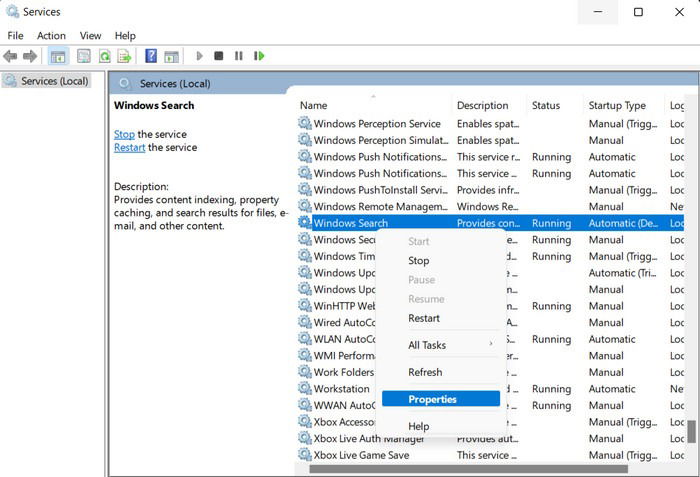
Task: Click Automatic (Delayed) startup type of Windows Search
Action: point(623,223)
